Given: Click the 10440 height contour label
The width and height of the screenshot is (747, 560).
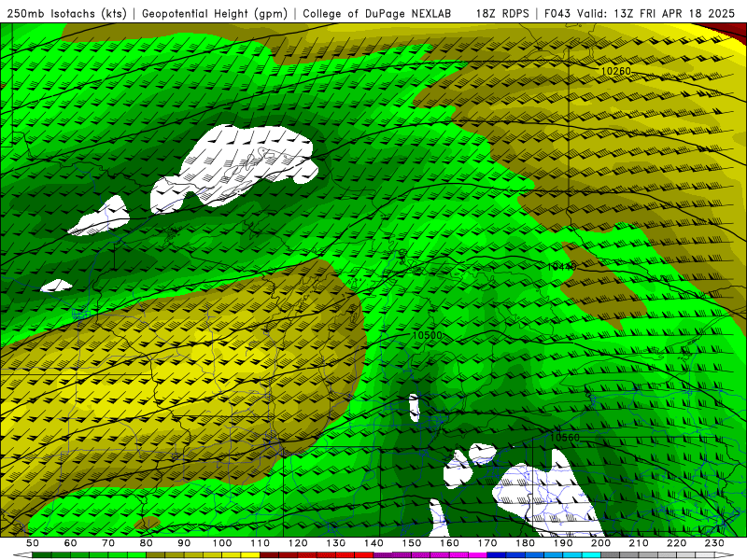Looking at the screenshot, I should tap(561, 266).
